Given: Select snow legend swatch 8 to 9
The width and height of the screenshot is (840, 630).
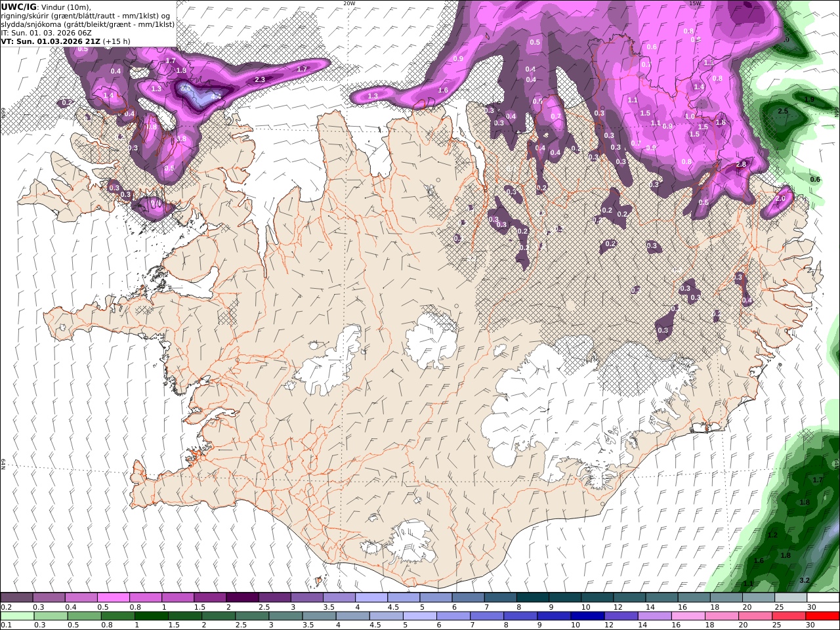Looking at the screenshot, I should pyautogui.click(x=532, y=598).
